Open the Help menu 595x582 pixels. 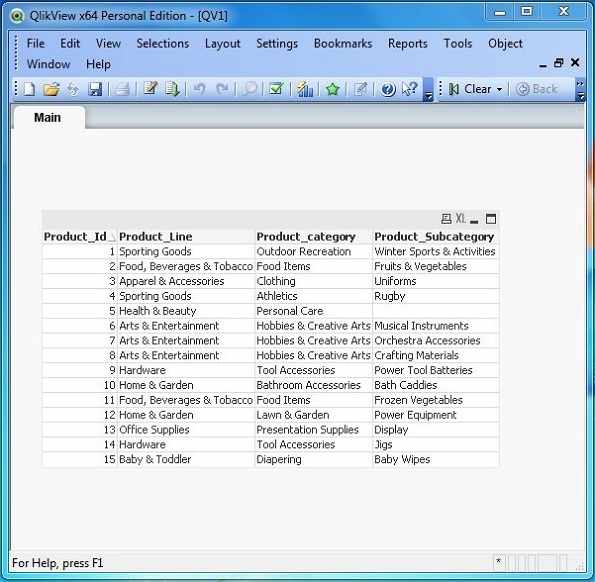click(98, 64)
